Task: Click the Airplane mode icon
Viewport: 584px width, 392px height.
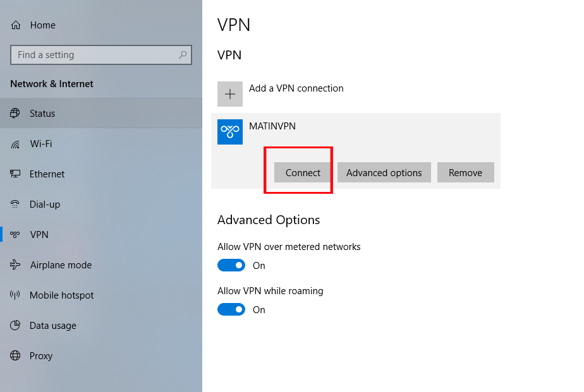Action: pos(16,265)
